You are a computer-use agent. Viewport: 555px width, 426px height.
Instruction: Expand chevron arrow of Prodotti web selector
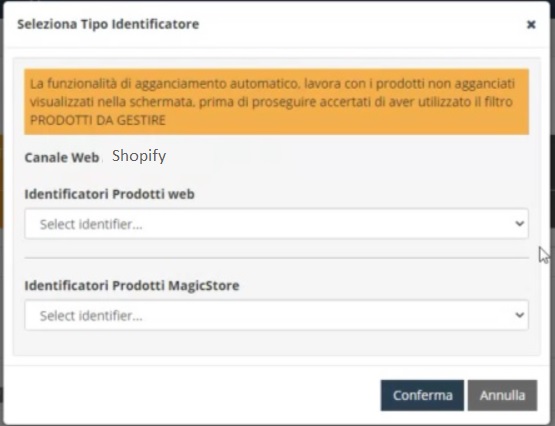[x=519, y=224]
